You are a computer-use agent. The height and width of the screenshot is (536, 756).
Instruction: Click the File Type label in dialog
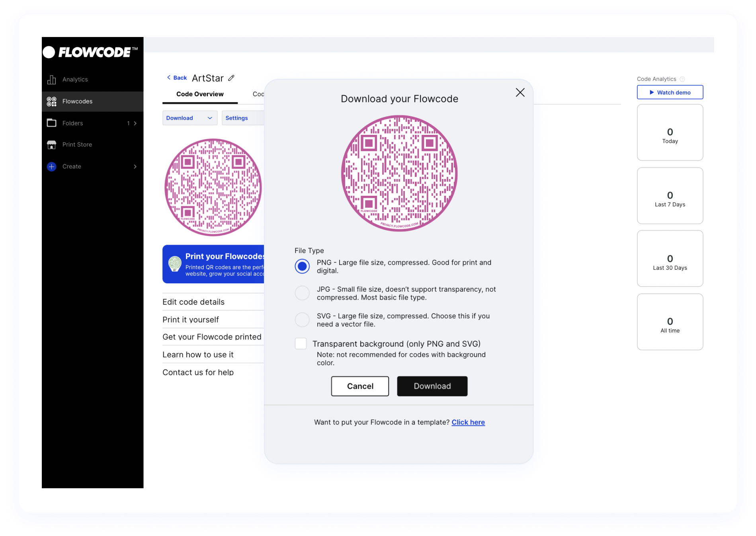point(309,251)
